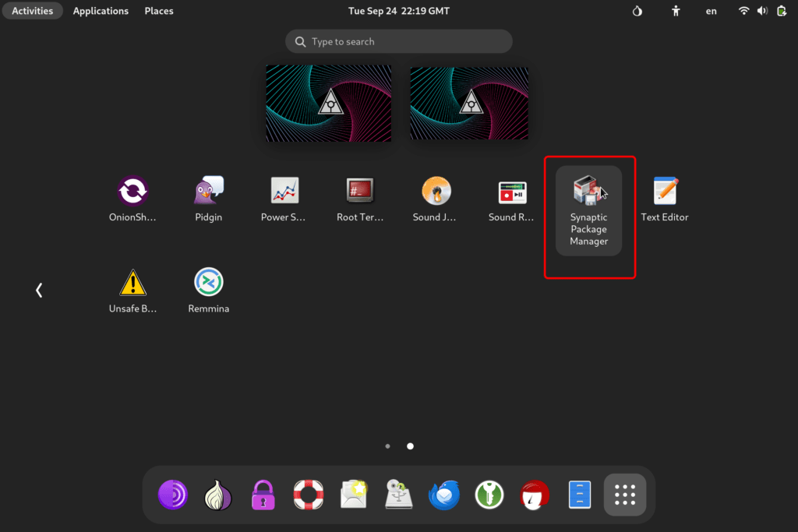Image resolution: width=798 pixels, height=532 pixels.
Task: Open the OnionShare app
Action: point(132,199)
